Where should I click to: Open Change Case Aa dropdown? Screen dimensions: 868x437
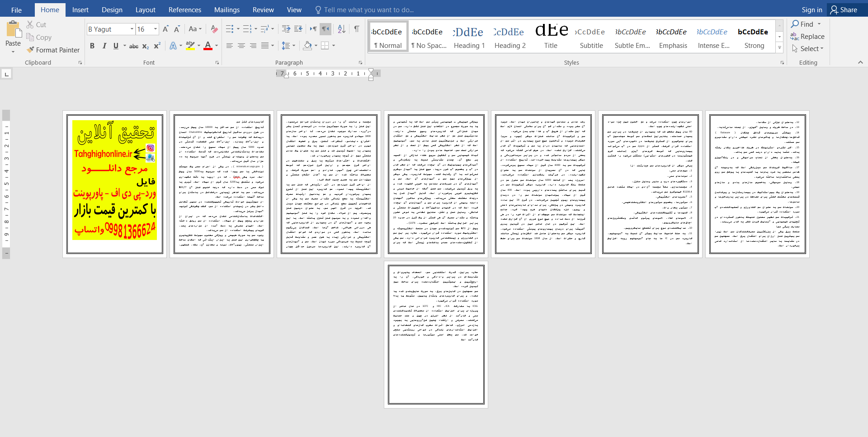coord(195,29)
